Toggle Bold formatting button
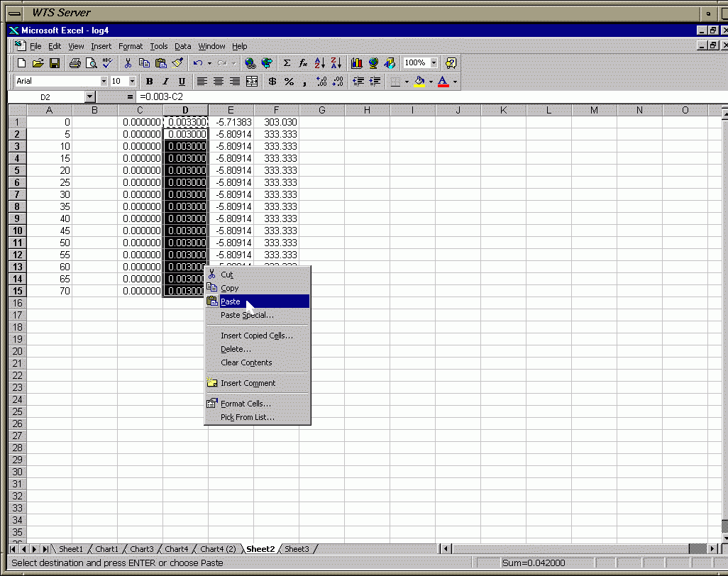The image size is (728, 576). (x=149, y=82)
